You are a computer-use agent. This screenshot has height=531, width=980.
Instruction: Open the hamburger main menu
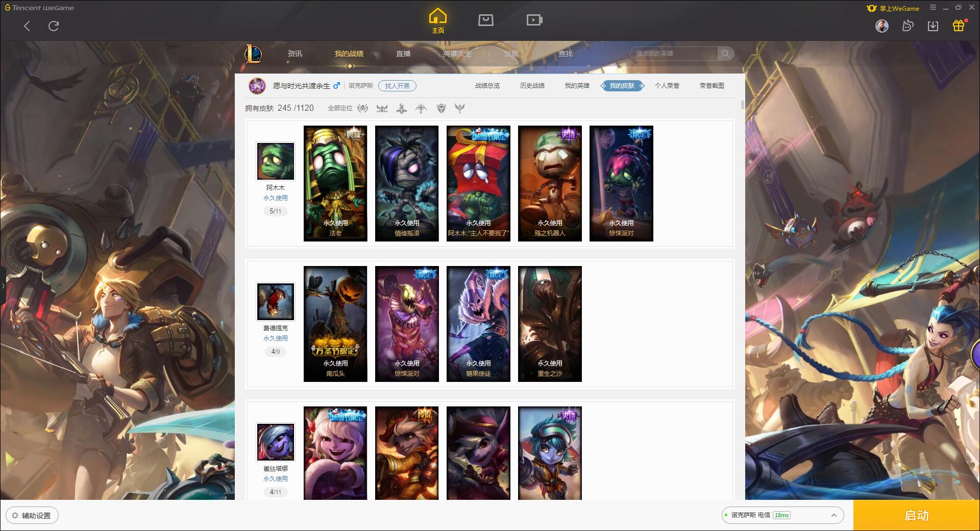pos(933,8)
